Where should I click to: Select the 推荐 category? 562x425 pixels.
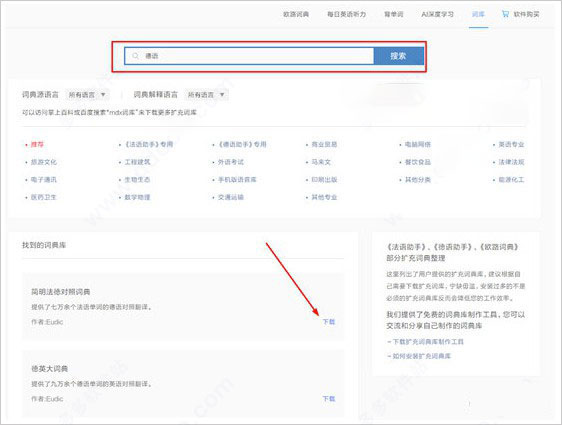(37, 144)
